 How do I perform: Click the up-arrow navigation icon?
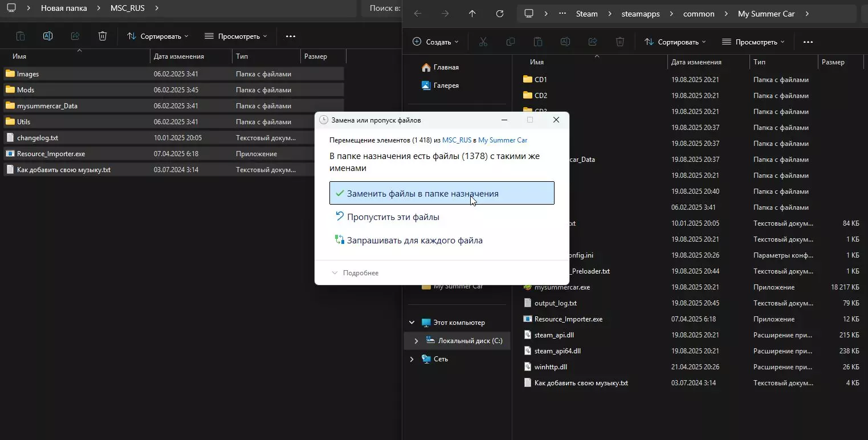click(472, 14)
